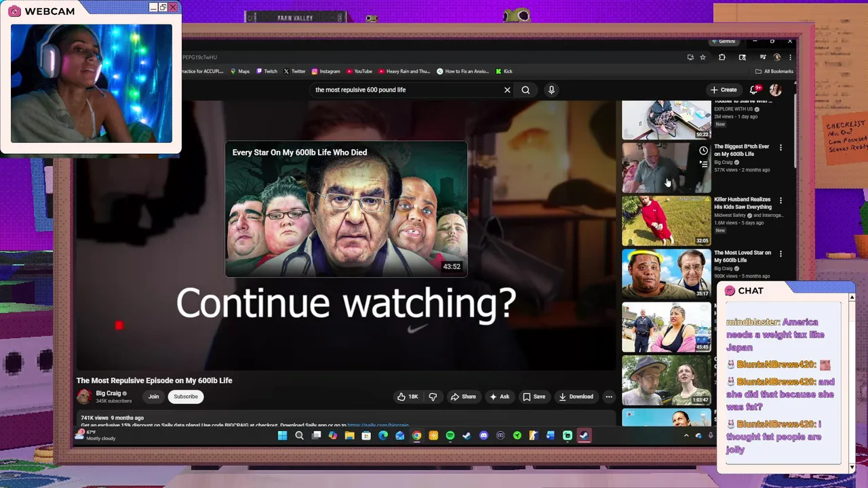The height and width of the screenshot is (488, 868).
Task: Open options for 'The Biggest B*tch Ever' video
Action: 781,148
